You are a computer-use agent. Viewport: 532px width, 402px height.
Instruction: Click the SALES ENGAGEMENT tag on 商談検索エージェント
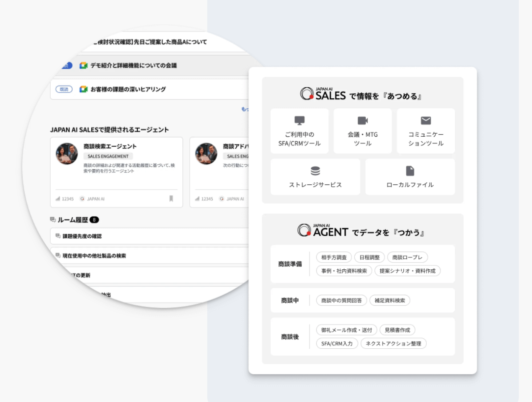tap(108, 156)
